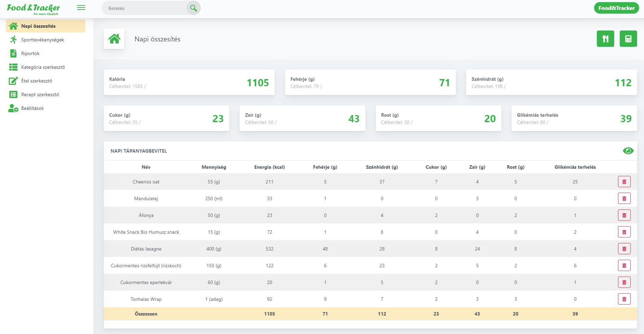
Task: Click the Cukormentes eperlekvár name cell
Action: click(x=146, y=282)
